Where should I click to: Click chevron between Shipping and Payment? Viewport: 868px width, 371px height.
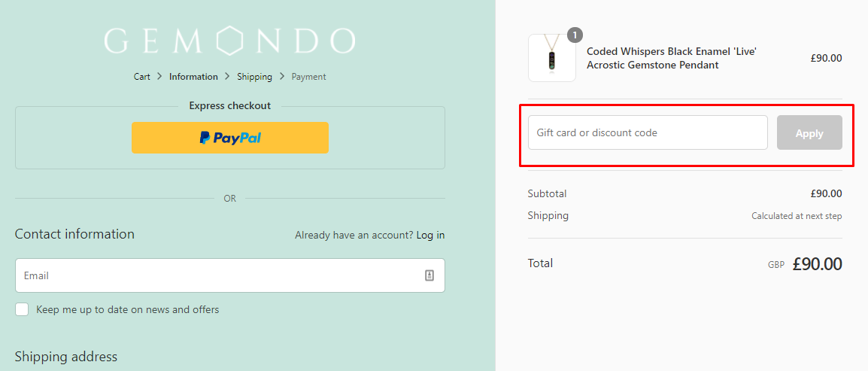282,77
